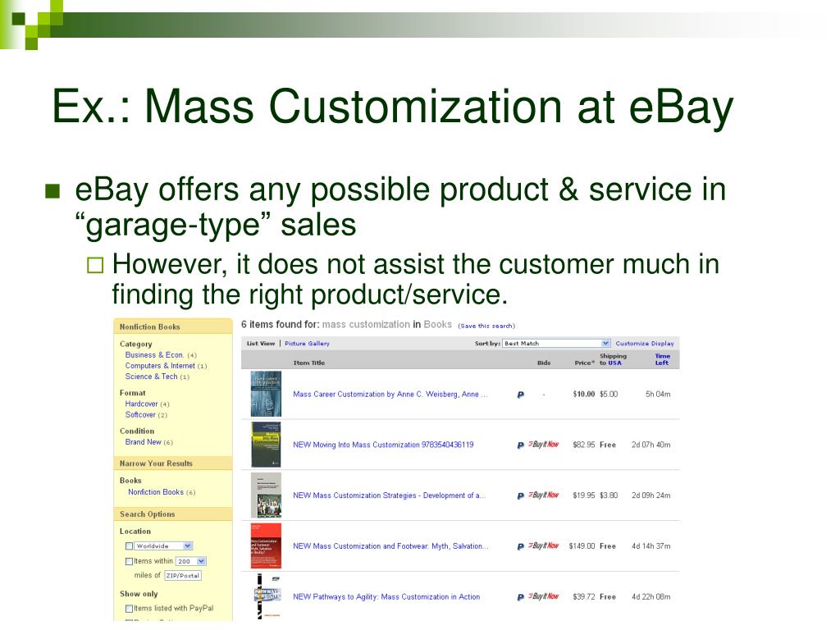Viewport: 840px width, 630px height.
Task: Open the 200 miles distance dropdown
Action: tap(190, 561)
